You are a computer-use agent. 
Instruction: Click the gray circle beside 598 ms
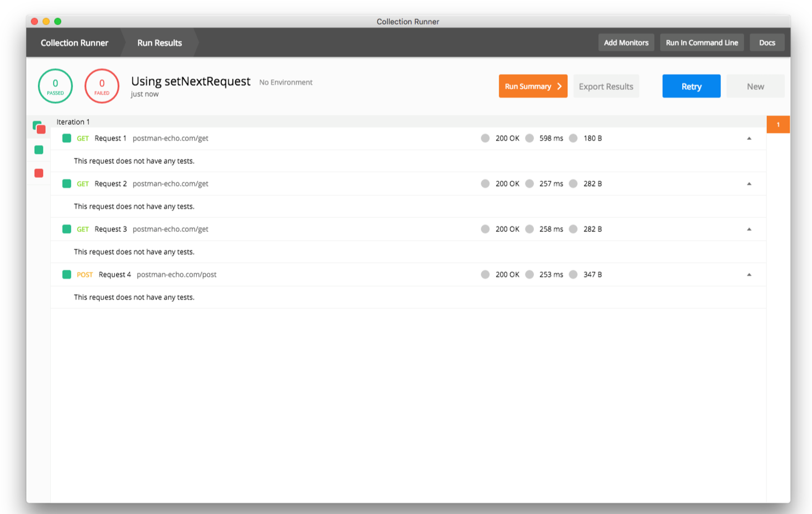pos(529,138)
